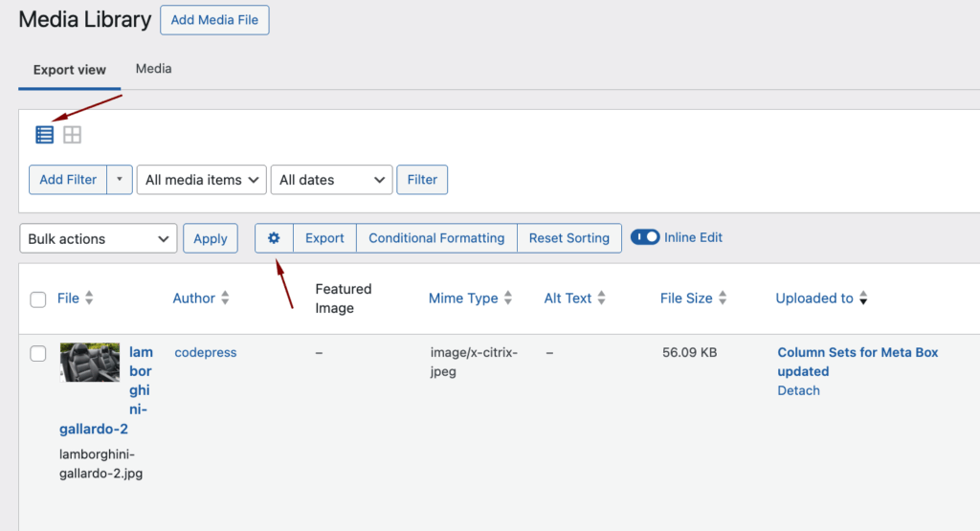The width and height of the screenshot is (980, 531).
Task: Switch to grid view icon
Action: point(72,135)
